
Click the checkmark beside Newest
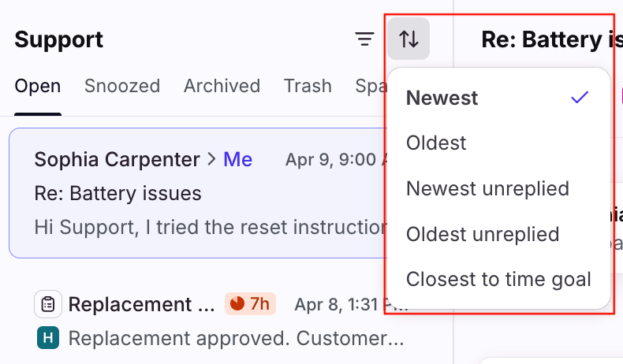coord(580,98)
